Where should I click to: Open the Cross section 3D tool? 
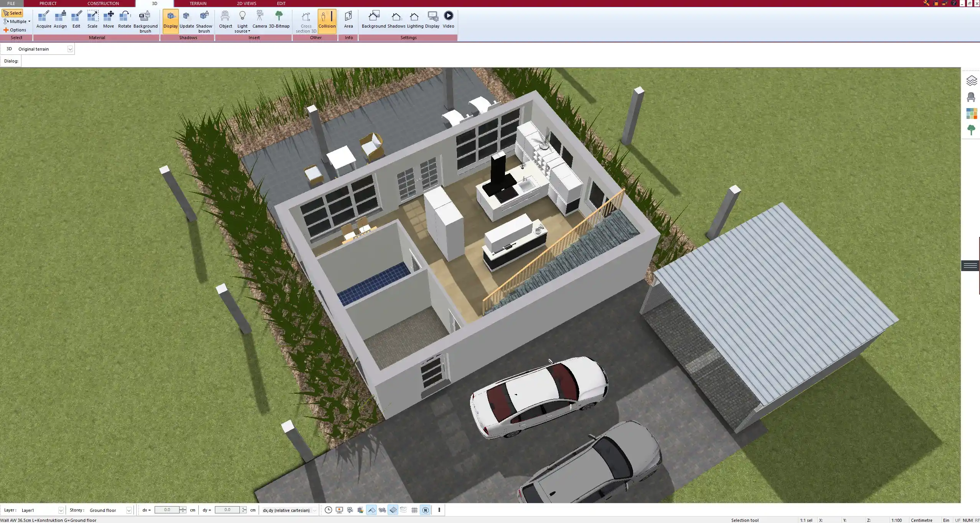point(305,20)
